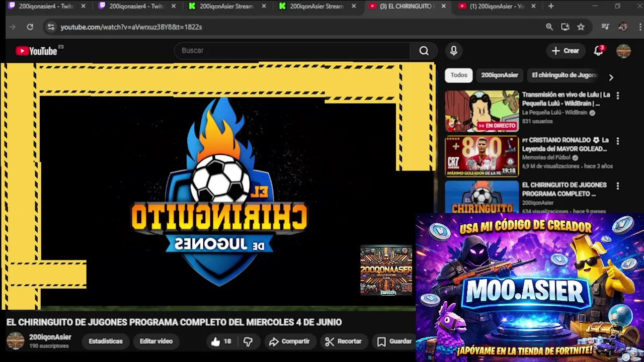Click the YouTube Buscar search field
This screenshot has width=644, height=362.
[x=292, y=51]
